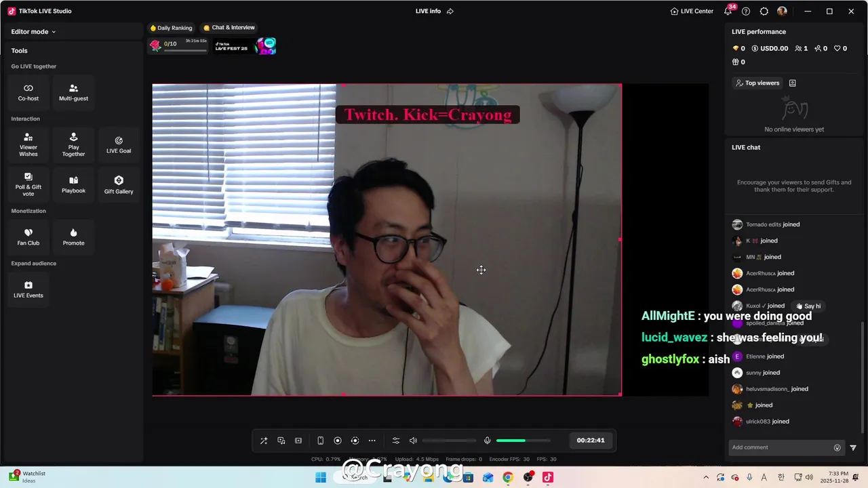Screen dimensions: 868x488
Task: Share LIVE info arrow icon
Action: click(450, 12)
